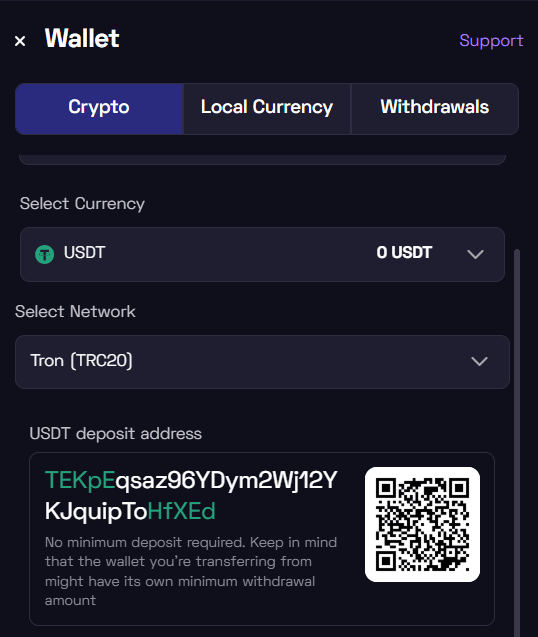Click the no minimum deposit notice text

(191, 571)
